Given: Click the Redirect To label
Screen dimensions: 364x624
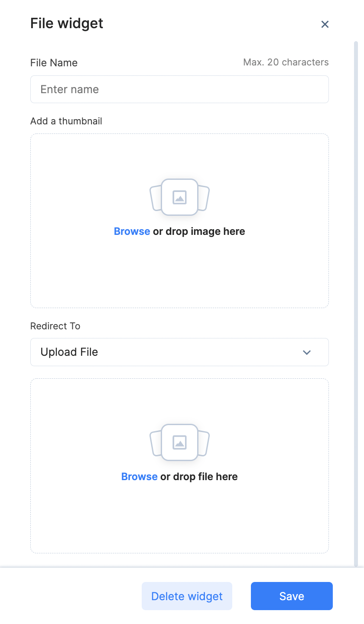Looking at the screenshot, I should pos(55,326).
